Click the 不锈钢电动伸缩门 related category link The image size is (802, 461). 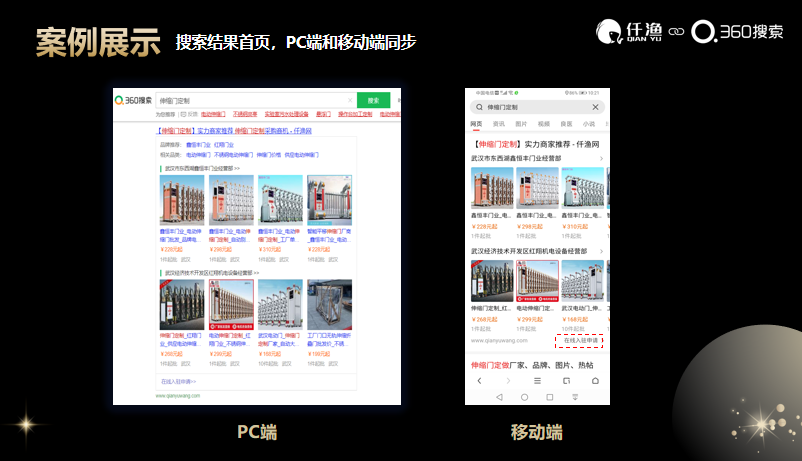pyautogui.click(x=233, y=155)
